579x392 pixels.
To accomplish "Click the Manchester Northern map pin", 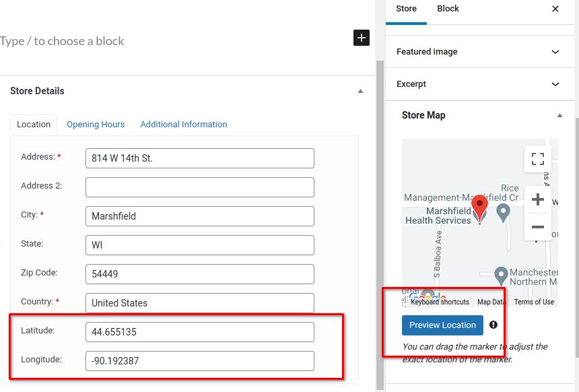I will click(x=501, y=276).
